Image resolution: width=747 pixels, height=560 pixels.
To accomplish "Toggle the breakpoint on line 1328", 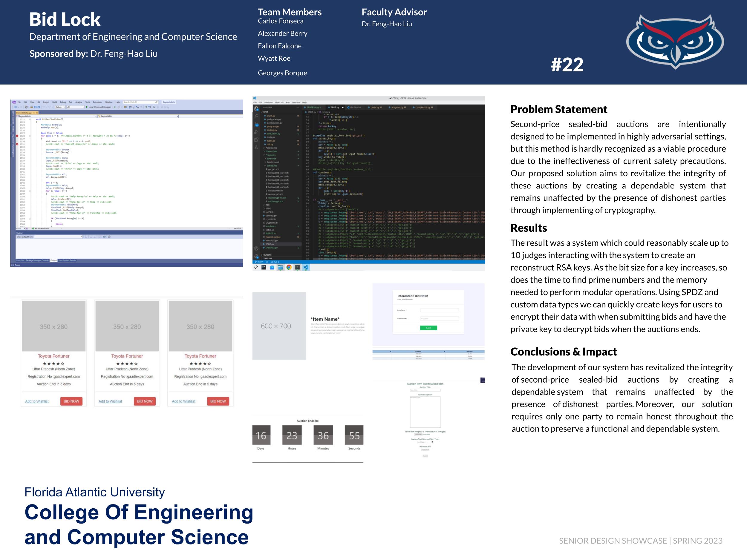I will (17, 136).
